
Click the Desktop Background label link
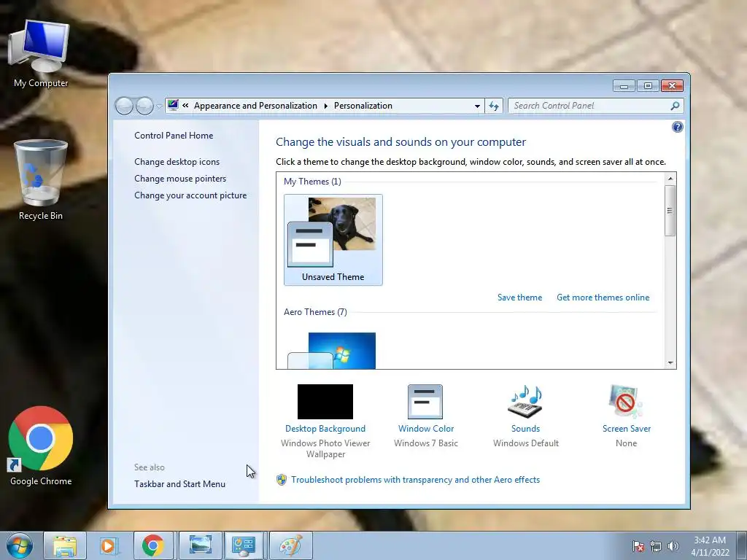coord(325,429)
